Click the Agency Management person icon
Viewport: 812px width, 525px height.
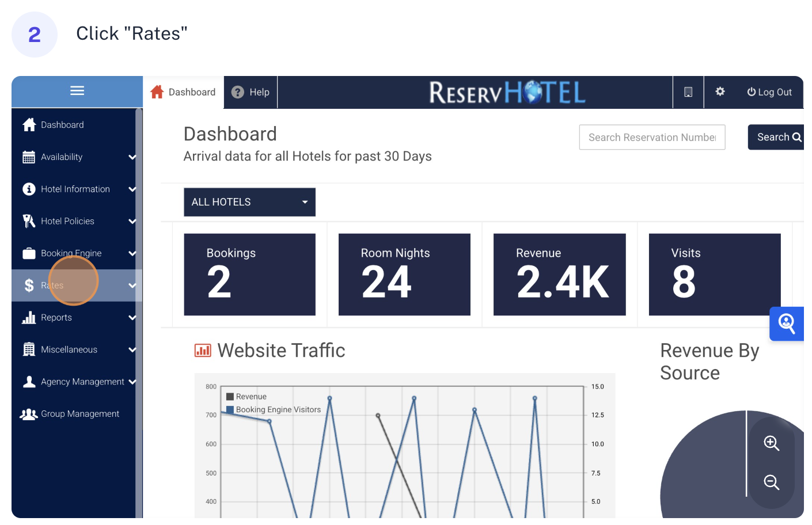click(x=29, y=382)
